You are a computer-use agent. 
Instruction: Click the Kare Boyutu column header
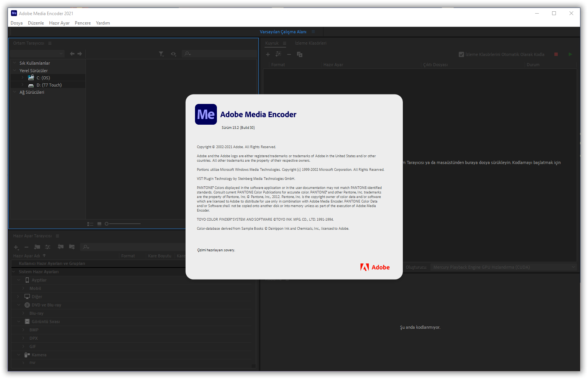159,256
